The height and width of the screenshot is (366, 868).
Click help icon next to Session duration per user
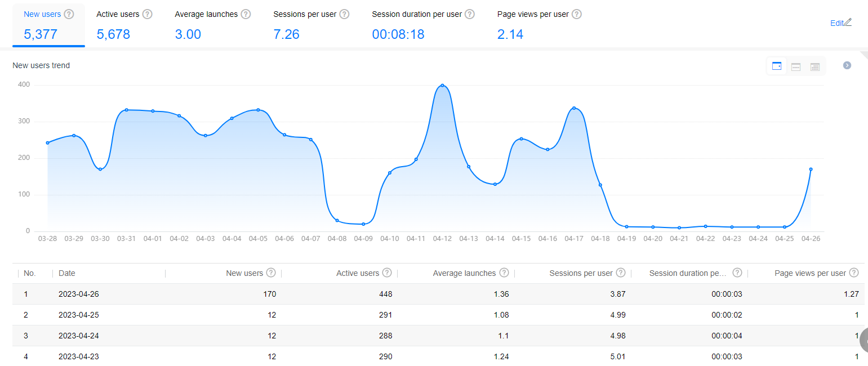coord(469,14)
